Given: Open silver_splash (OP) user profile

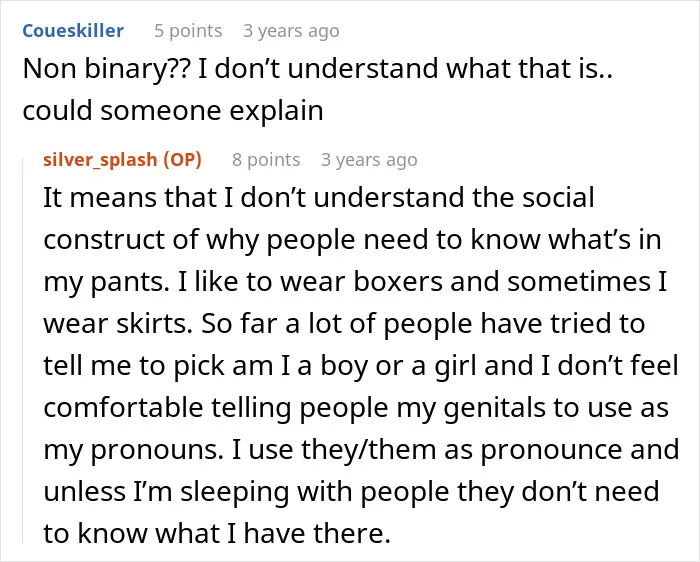Looking at the screenshot, I should [x=122, y=160].
